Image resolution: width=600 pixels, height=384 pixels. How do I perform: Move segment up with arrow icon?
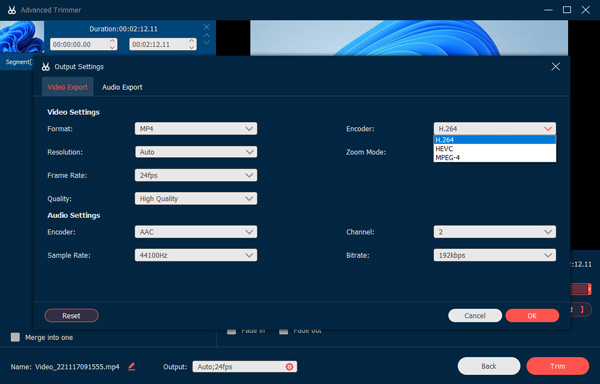coord(207,35)
